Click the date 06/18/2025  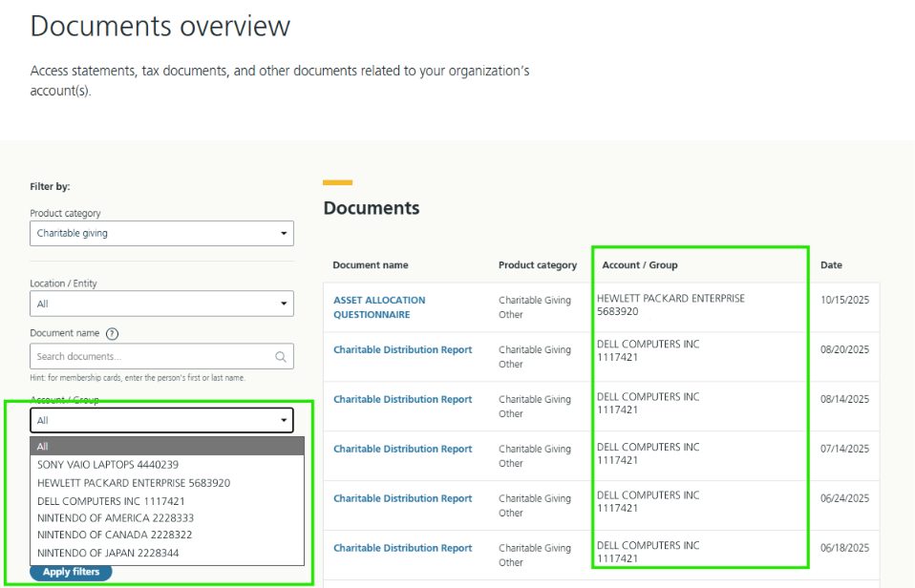pyautogui.click(x=844, y=548)
